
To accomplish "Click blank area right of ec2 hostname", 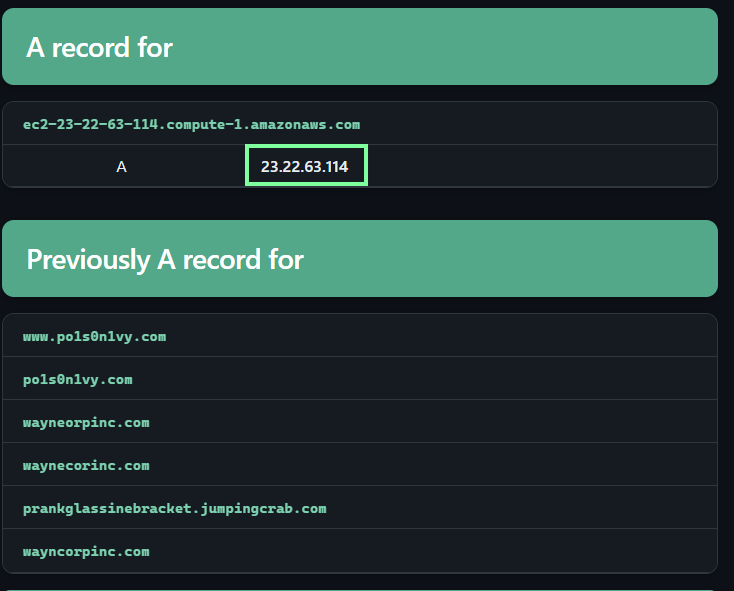I will (540, 124).
